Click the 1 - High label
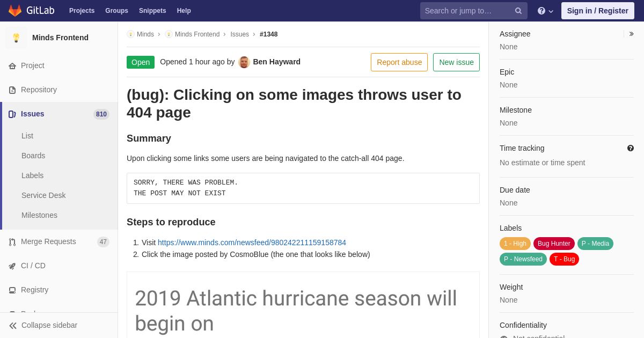The width and height of the screenshot is (644, 338). (x=515, y=244)
